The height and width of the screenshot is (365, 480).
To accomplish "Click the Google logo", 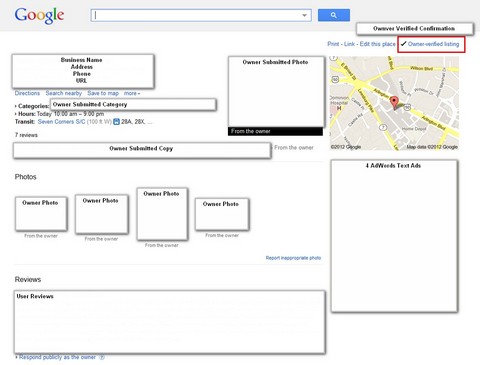I will pos(39,15).
